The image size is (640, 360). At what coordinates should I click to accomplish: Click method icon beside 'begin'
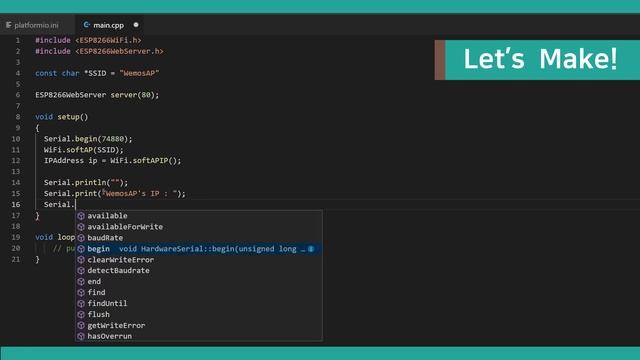pyautogui.click(x=81, y=249)
